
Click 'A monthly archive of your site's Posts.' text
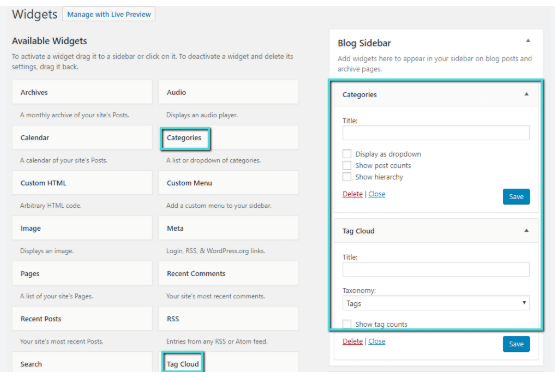click(x=74, y=115)
